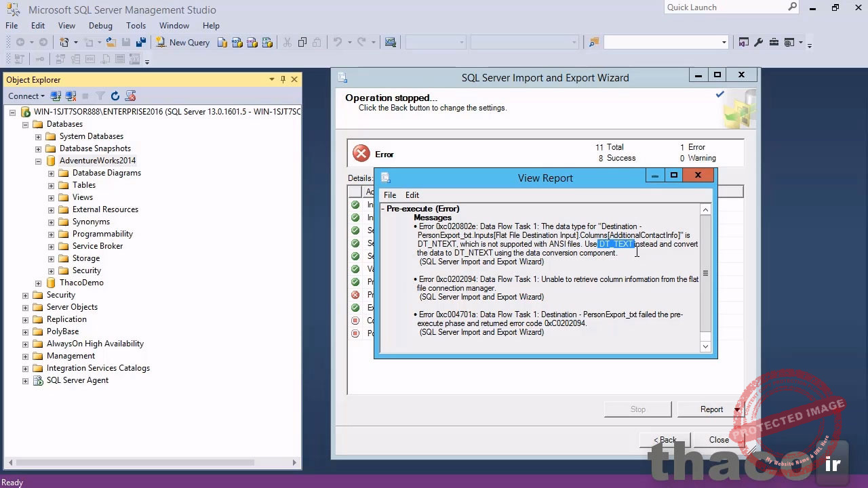
Task: Select the Programmability folder in the tree
Action: click(x=102, y=234)
